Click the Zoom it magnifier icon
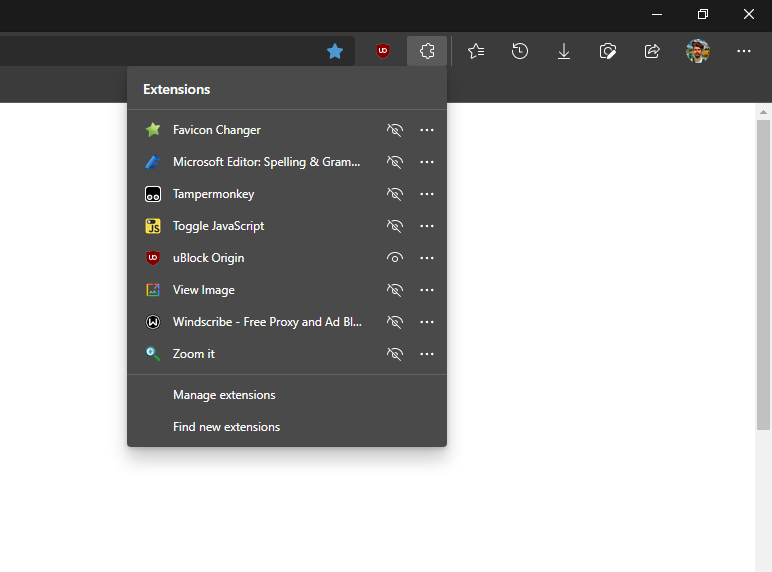 tap(153, 354)
